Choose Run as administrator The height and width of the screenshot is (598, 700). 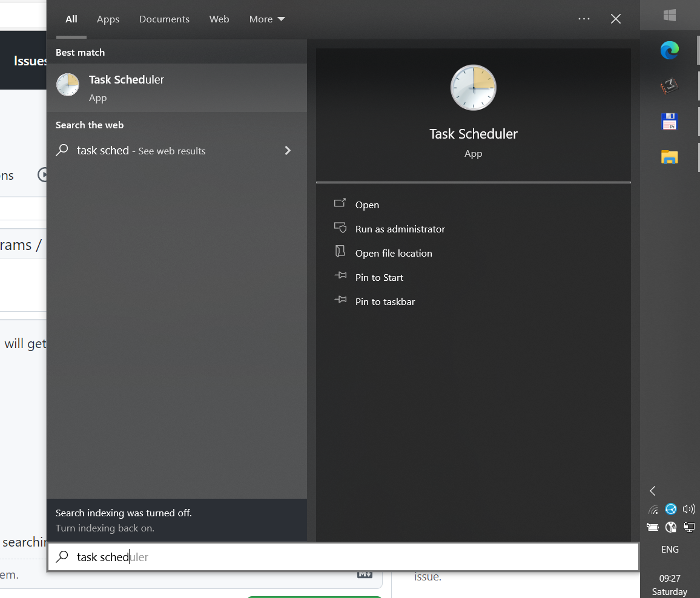(400, 229)
